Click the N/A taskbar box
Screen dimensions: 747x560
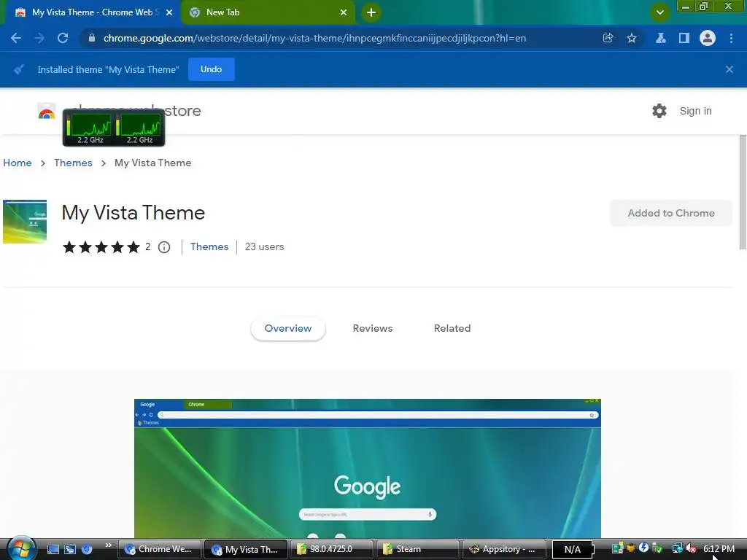tap(573, 550)
